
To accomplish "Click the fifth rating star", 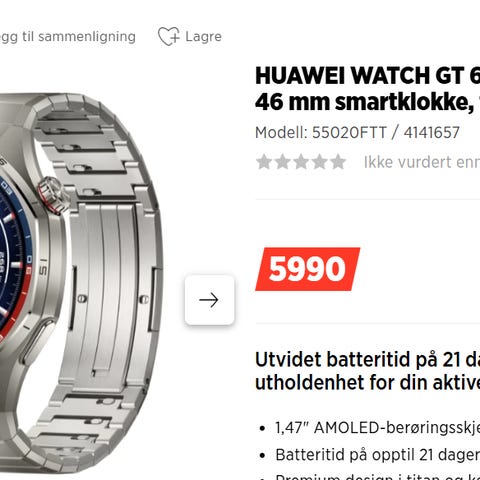I will pos(338,162).
